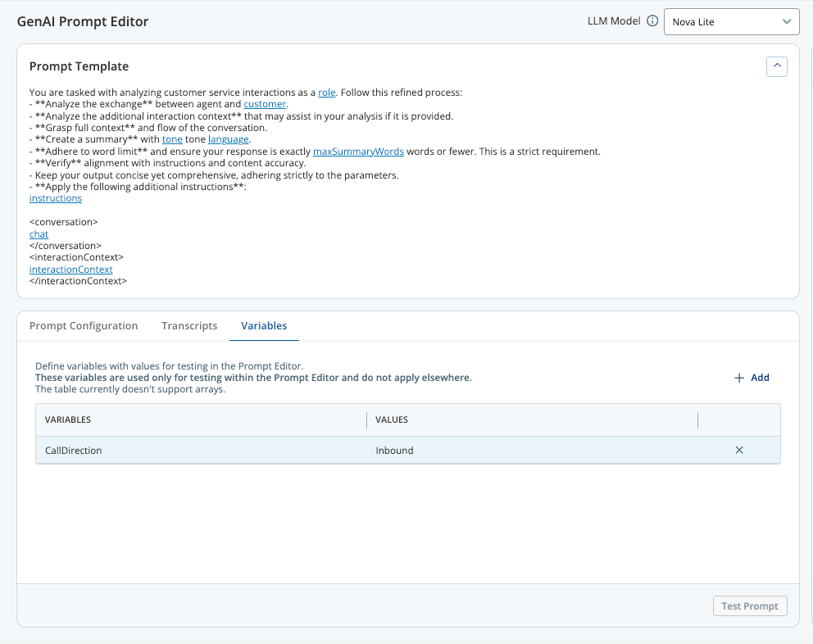Click the VARIABLES column header
This screenshot has height=644, width=813.
coord(68,420)
